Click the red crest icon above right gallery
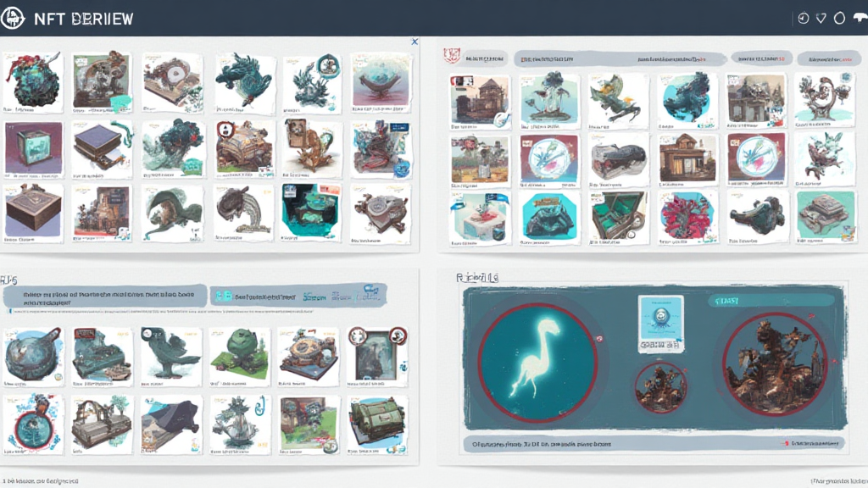868x488 pixels. point(452,56)
